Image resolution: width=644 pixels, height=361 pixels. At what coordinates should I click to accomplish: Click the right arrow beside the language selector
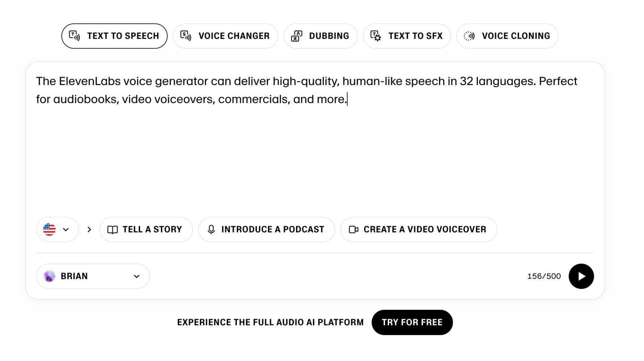tap(89, 229)
